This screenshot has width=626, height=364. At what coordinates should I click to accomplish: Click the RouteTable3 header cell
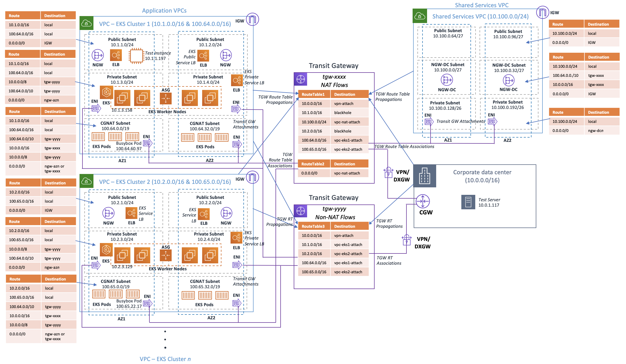[313, 226]
